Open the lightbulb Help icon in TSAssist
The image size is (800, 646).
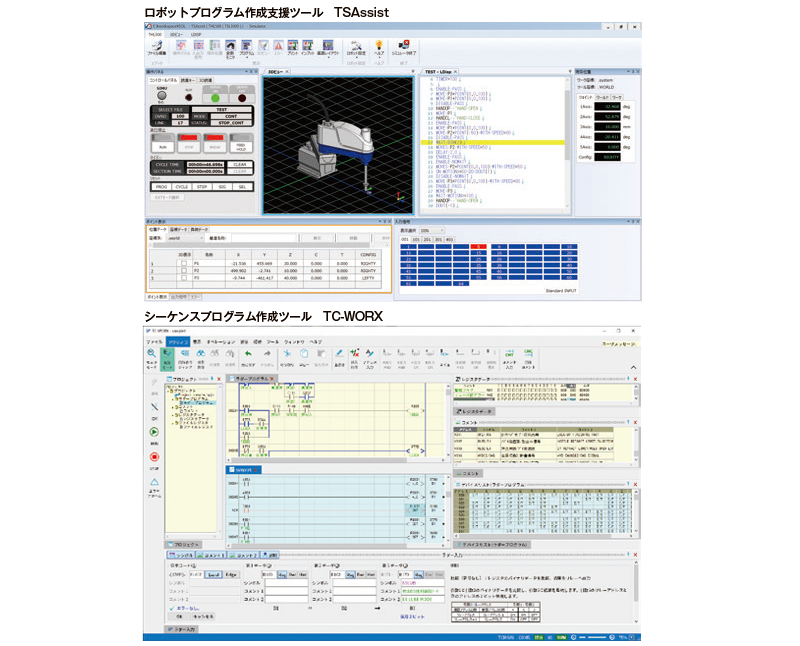pos(379,47)
